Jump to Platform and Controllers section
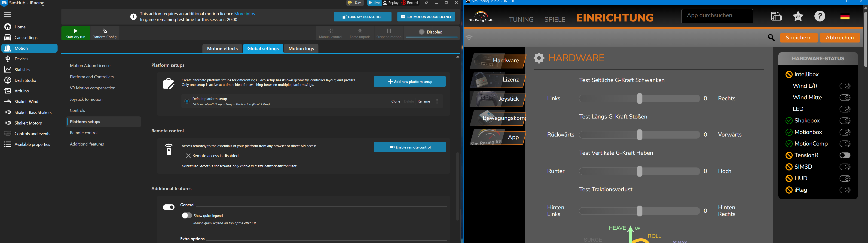868x243 pixels. pos(92,77)
